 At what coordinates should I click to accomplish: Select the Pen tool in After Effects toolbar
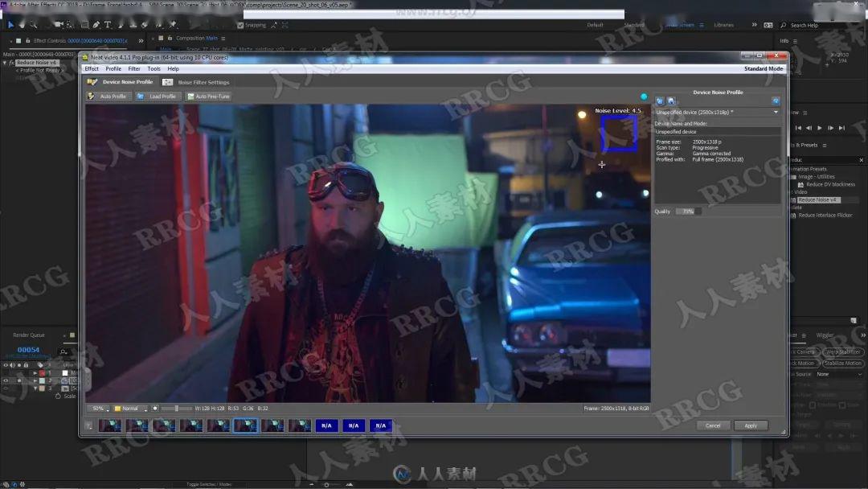click(96, 25)
